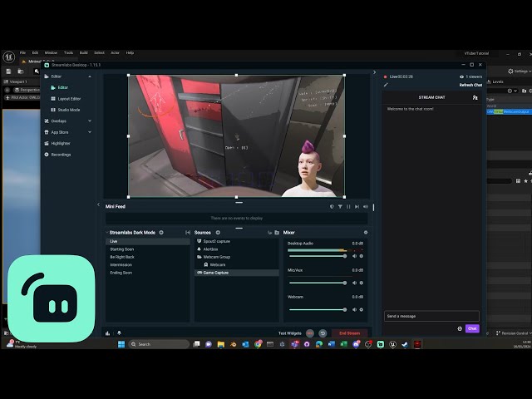Collapse the chat panel with arrow

[x=374, y=72]
